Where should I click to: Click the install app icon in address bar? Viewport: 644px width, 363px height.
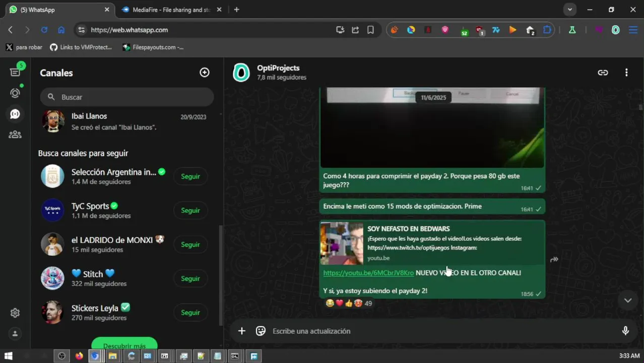[340, 30]
